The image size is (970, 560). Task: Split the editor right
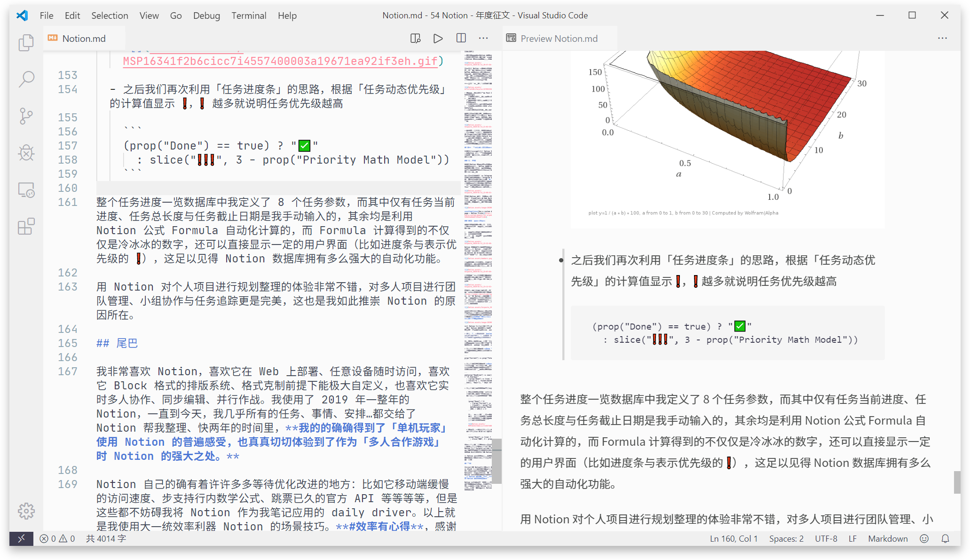(461, 39)
